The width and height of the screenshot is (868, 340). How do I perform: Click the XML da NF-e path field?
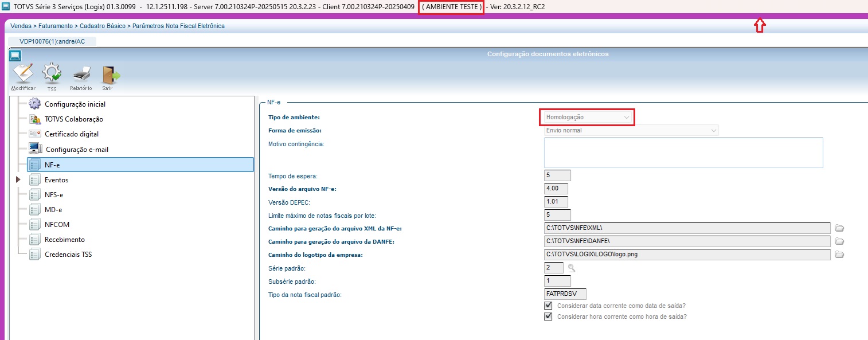pyautogui.click(x=687, y=228)
